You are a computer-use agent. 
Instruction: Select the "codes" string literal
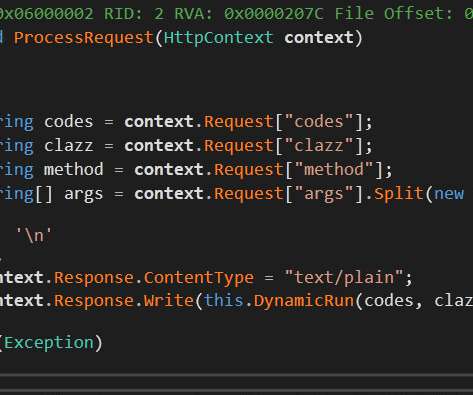click(x=319, y=121)
